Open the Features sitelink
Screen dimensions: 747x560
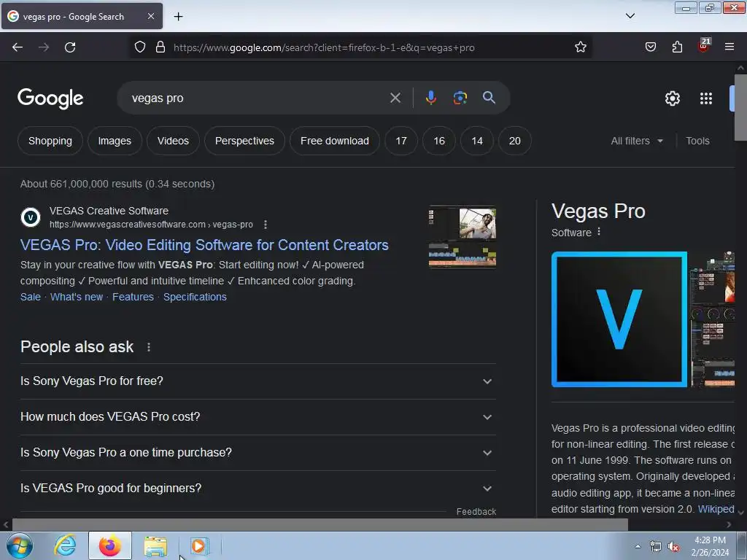tap(133, 297)
